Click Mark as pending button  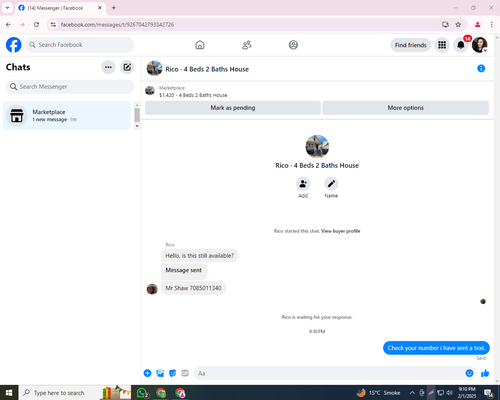pos(233,108)
